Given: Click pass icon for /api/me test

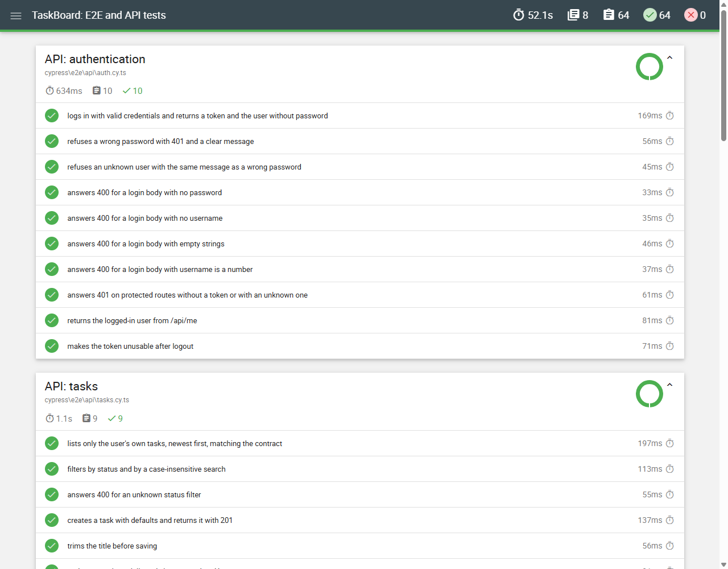Looking at the screenshot, I should pos(52,320).
